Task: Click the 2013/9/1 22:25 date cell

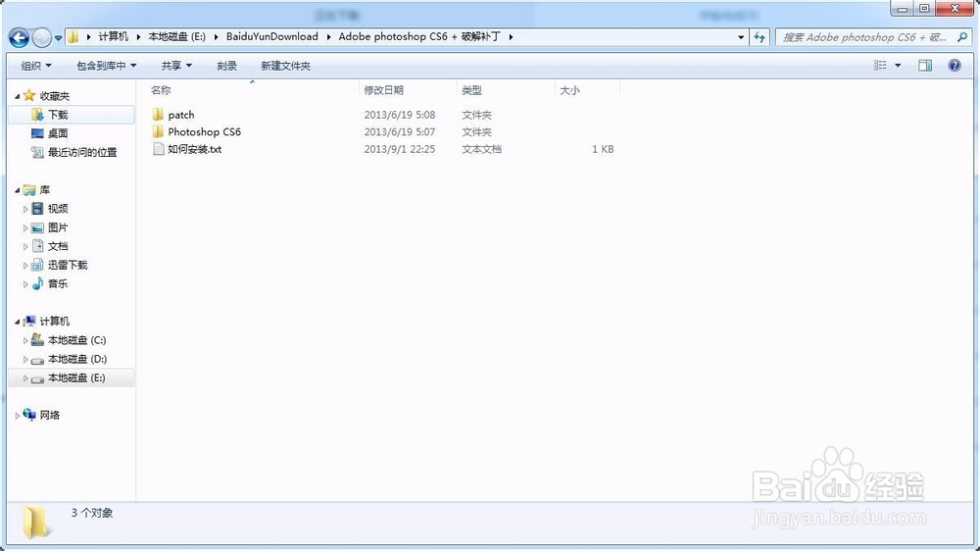Action: click(x=400, y=149)
